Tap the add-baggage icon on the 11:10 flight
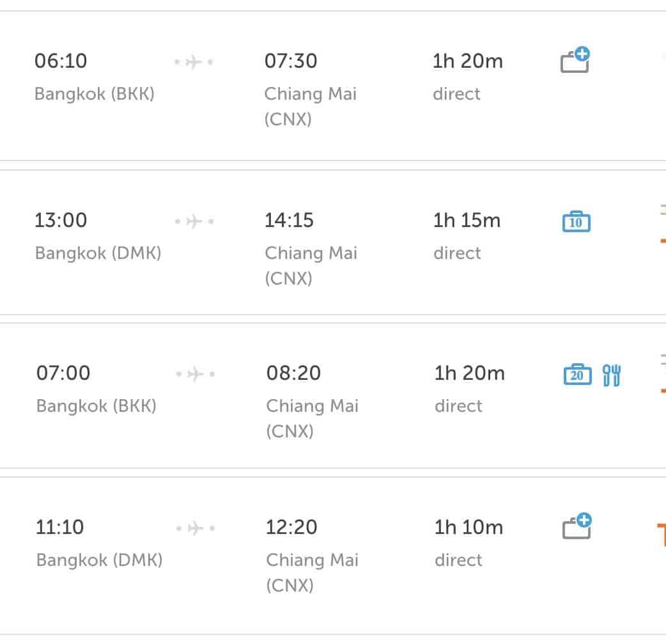Screen dimensions: 666x644 point(577,527)
